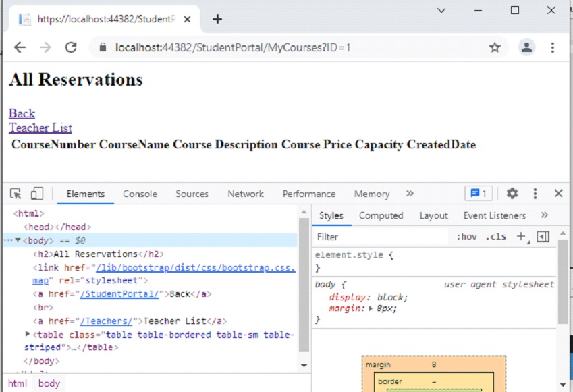Click the Elements panel vertical scrollbar
This screenshot has width=573, height=392.
coord(304,285)
